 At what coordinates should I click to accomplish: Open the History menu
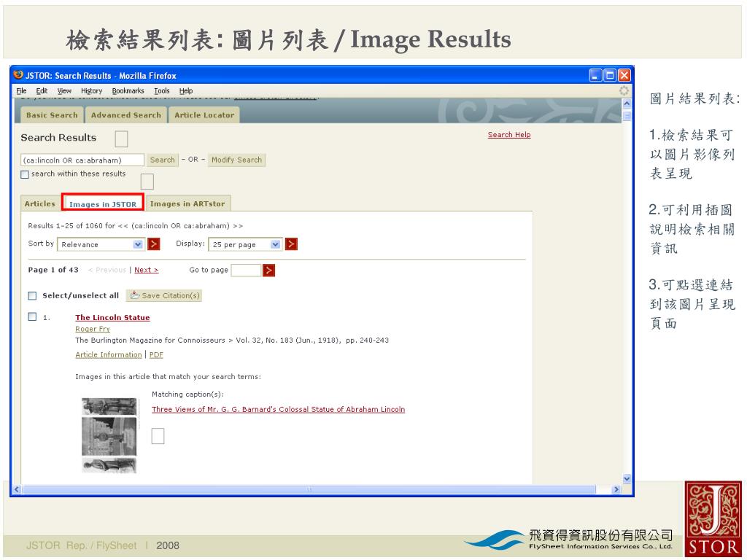tap(91, 90)
